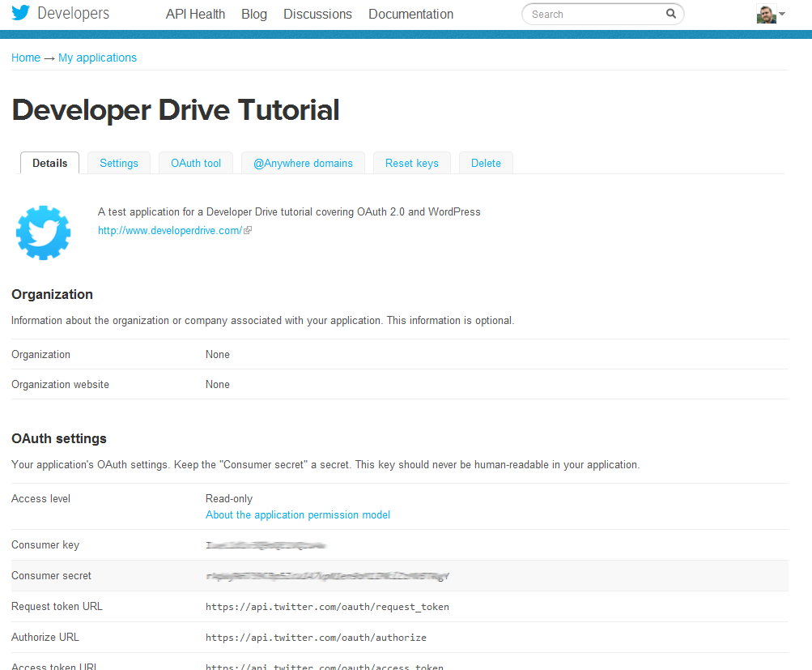Click the oauth/authorize URL text
The height and width of the screenshot is (670, 812).
(x=316, y=638)
